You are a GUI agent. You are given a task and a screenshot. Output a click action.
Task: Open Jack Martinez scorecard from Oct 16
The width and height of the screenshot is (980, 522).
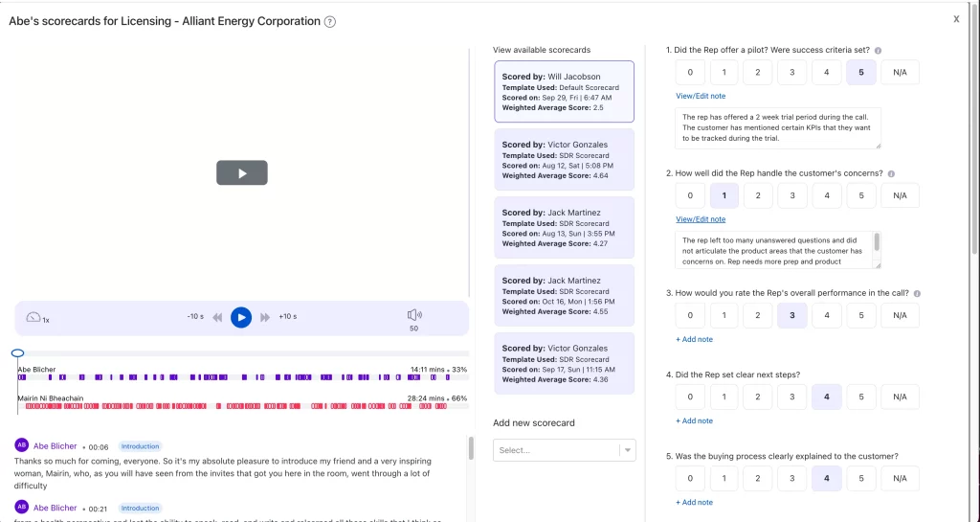(564, 296)
